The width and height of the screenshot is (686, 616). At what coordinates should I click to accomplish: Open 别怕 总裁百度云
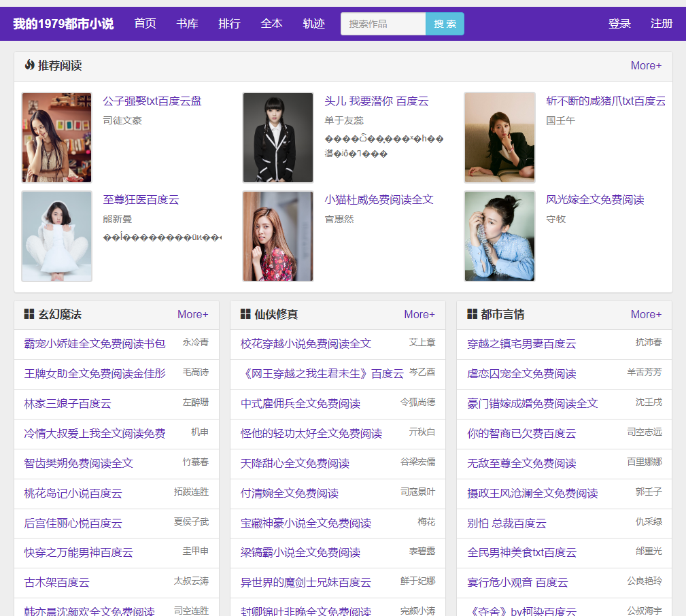click(x=507, y=524)
